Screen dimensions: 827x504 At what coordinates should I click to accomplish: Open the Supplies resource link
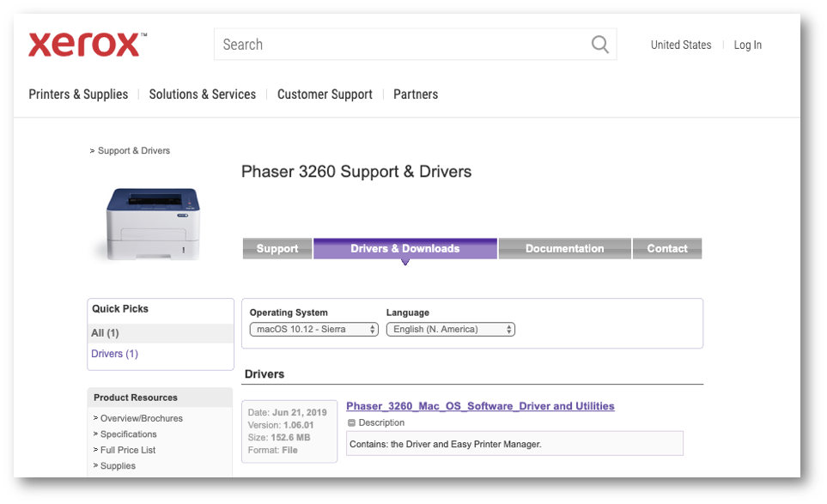tap(118, 466)
